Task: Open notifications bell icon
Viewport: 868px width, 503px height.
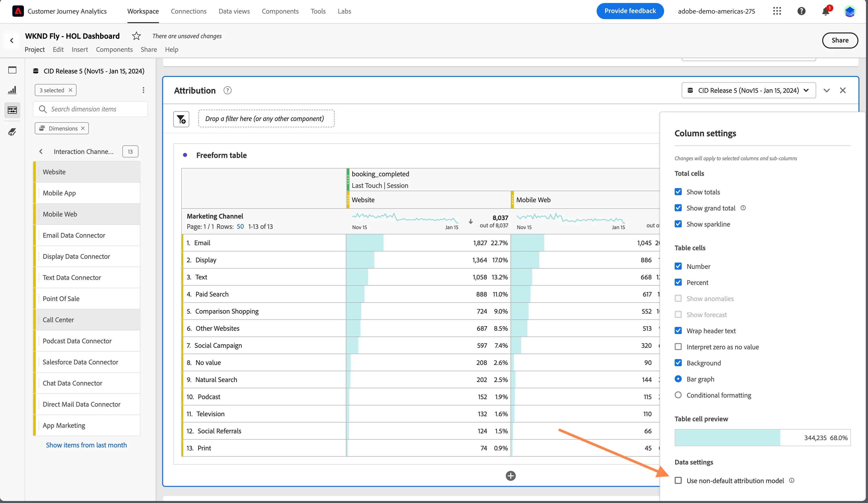Action: click(826, 12)
